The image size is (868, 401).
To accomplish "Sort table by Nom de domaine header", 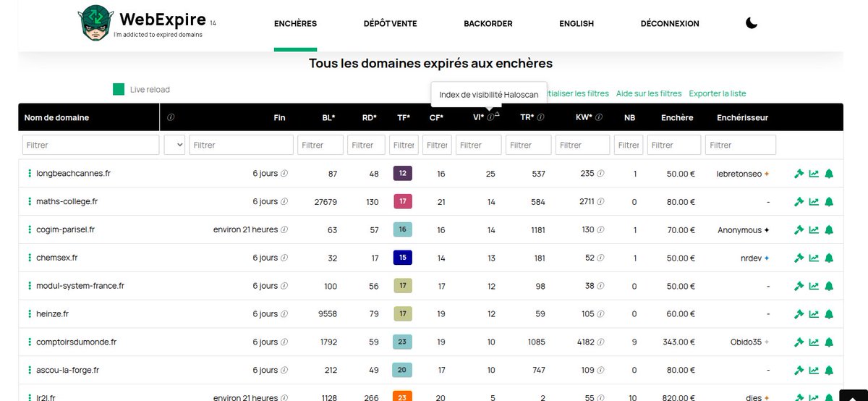I will 56,117.
